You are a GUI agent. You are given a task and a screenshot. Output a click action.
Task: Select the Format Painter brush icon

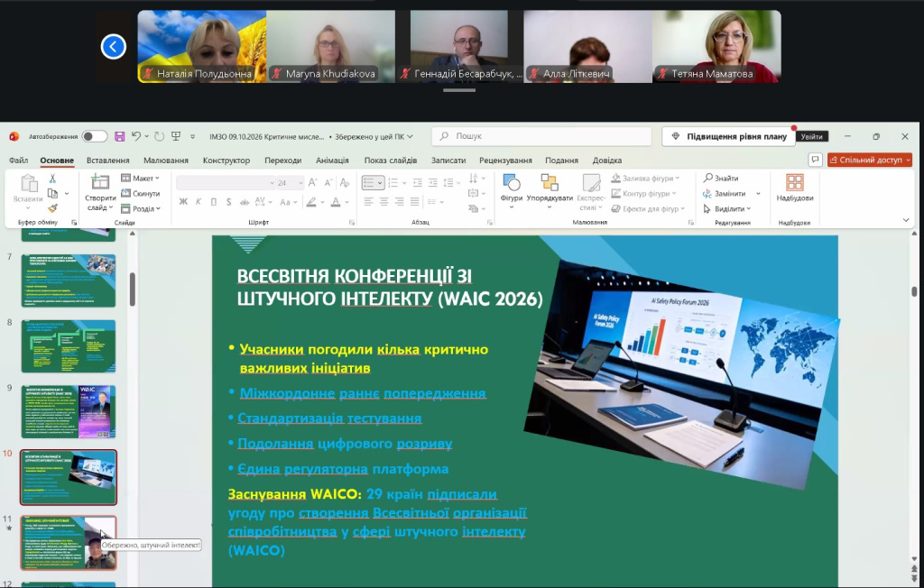coord(52,208)
